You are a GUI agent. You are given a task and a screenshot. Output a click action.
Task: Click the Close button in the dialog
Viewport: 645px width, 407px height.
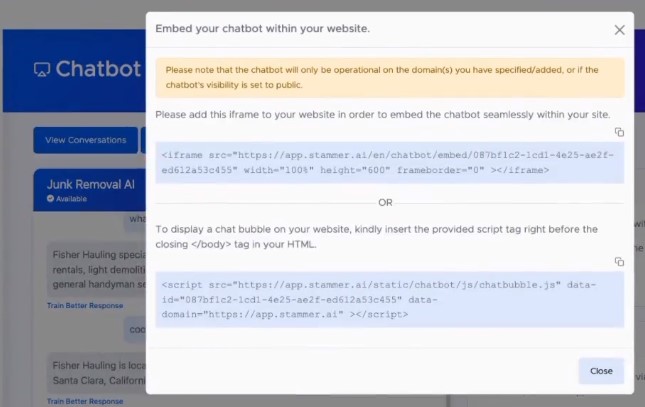pos(601,371)
